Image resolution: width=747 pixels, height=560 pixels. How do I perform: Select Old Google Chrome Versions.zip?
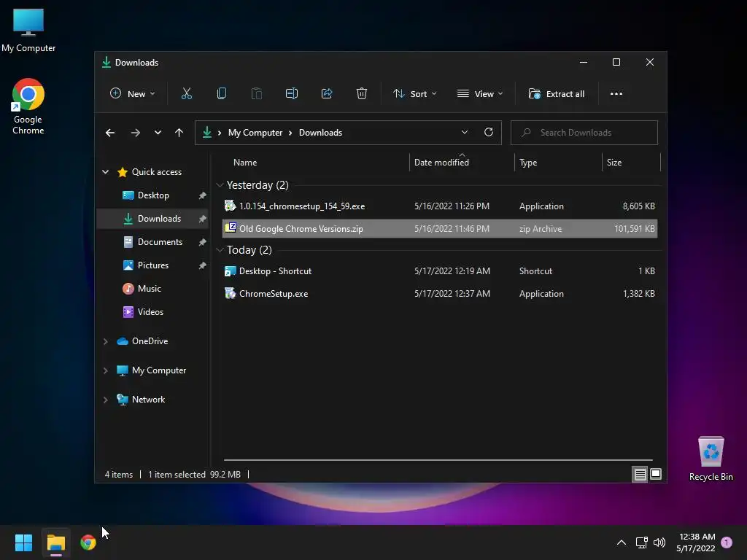[440, 228]
